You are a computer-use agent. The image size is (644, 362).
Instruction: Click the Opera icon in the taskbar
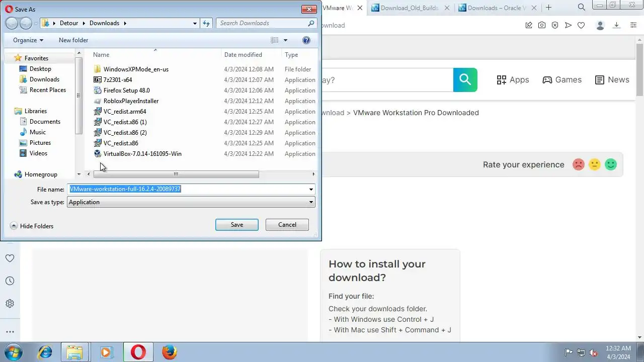tap(138, 352)
